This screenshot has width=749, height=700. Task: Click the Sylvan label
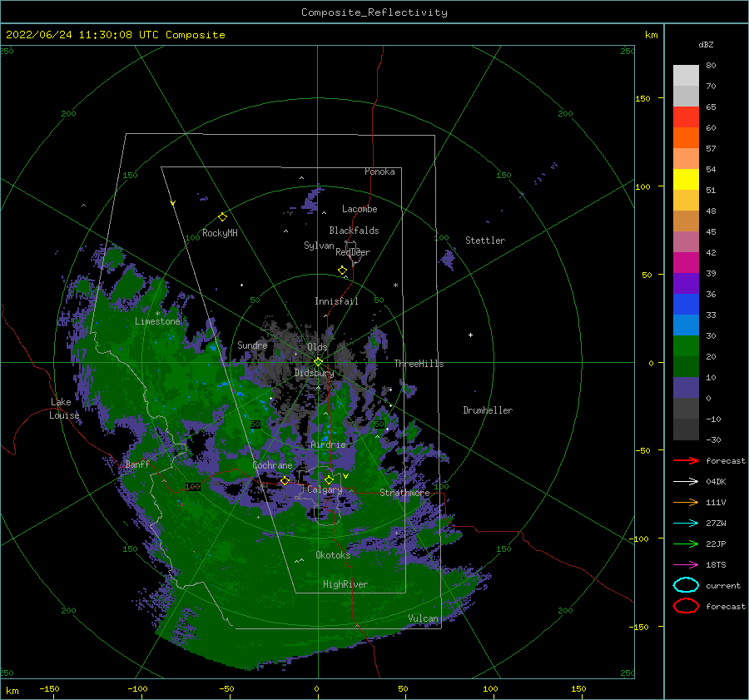(x=319, y=246)
